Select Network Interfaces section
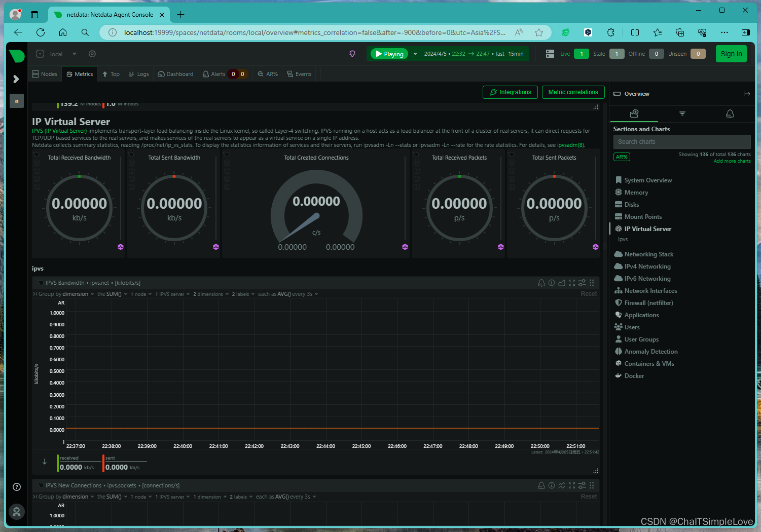This screenshot has height=532, width=761. pos(650,291)
